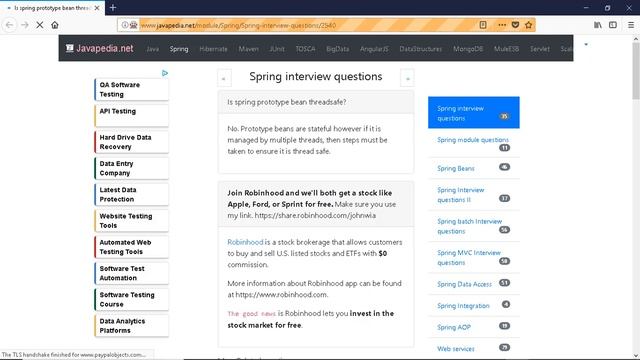Click the 'Spring interview questions' heading
Screen dimensions: 640x360
(316, 76)
